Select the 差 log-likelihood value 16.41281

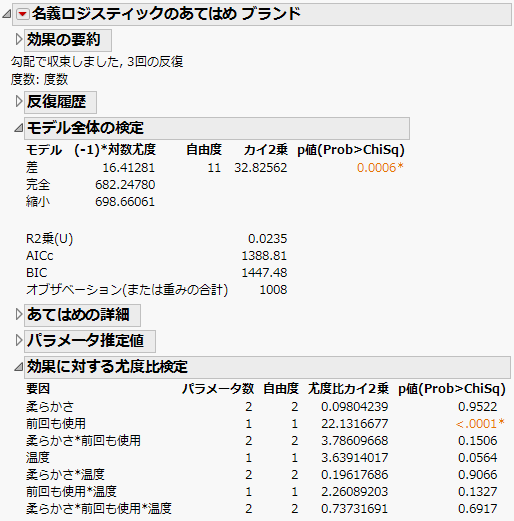(x=129, y=168)
